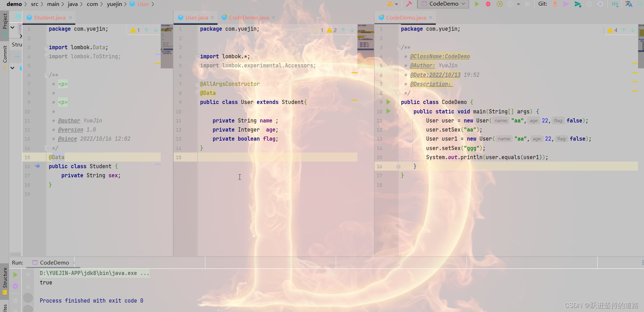644x312 pixels.
Task: Click the Stop square icon in top toolbar
Action: coord(527,4)
